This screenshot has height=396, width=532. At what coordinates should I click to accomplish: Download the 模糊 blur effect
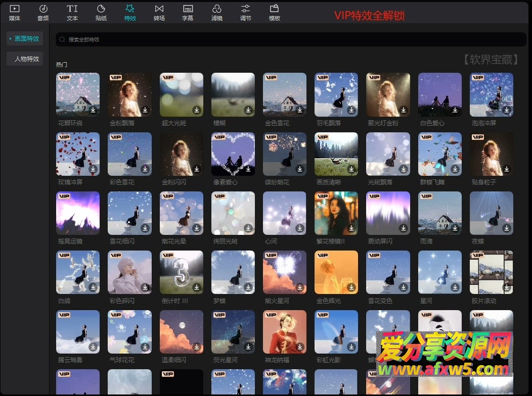pos(248,110)
